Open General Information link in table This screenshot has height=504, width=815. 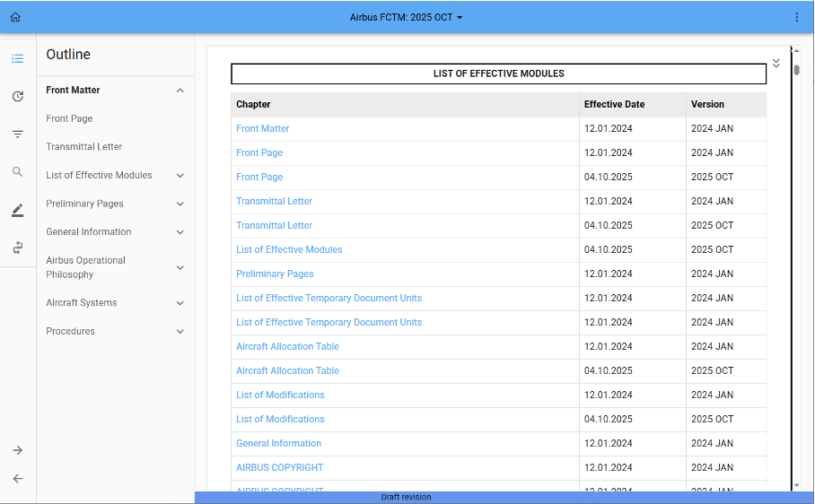click(278, 443)
